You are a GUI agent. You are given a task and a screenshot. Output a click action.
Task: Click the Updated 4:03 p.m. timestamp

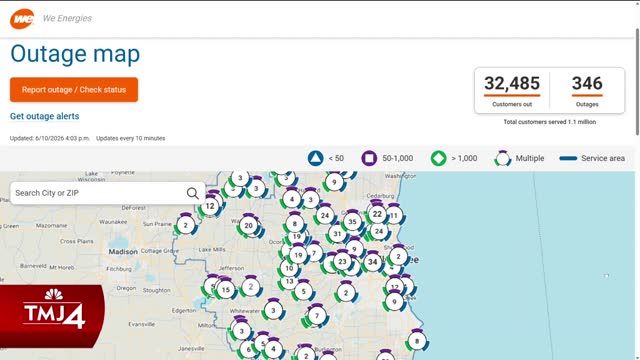click(x=49, y=138)
